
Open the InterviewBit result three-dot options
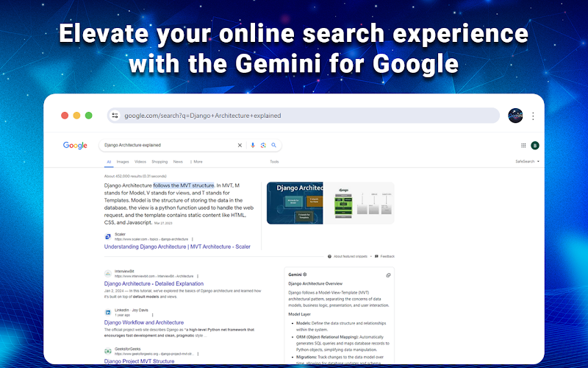[x=198, y=276]
